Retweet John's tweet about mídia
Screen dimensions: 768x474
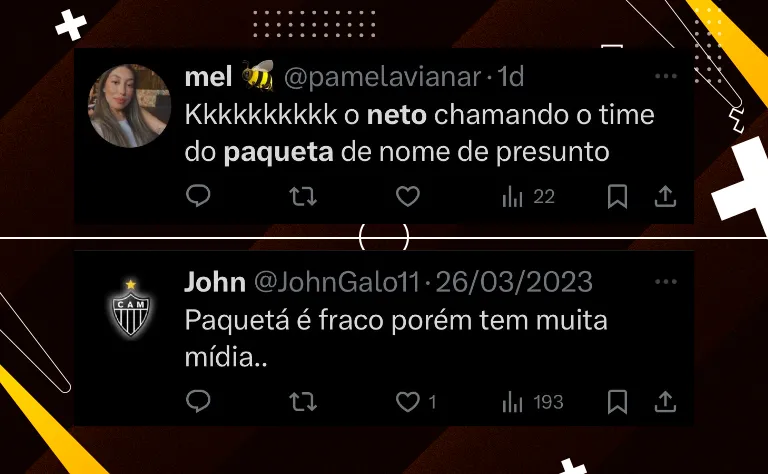[303, 402]
